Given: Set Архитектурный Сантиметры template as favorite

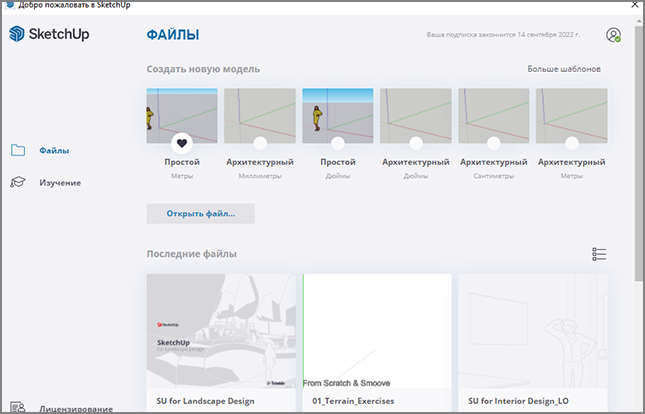Looking at the screenshot, I should point(494,143).
